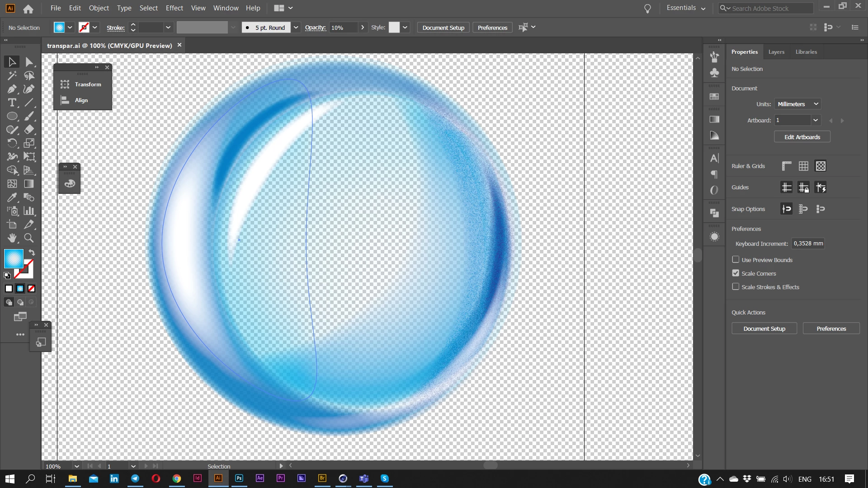Viewport: 868px width, 488px height.
Task: Enable Use Preview Bounds checkbox
Action: coord(736,260)
